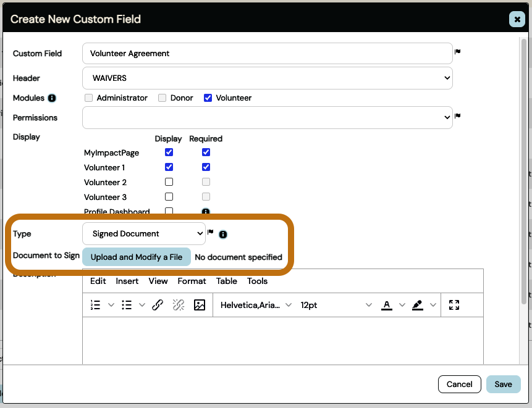532x408 pixels.
Task: Enable the Administrator module checkbox
Action: (x=89, y=98)
